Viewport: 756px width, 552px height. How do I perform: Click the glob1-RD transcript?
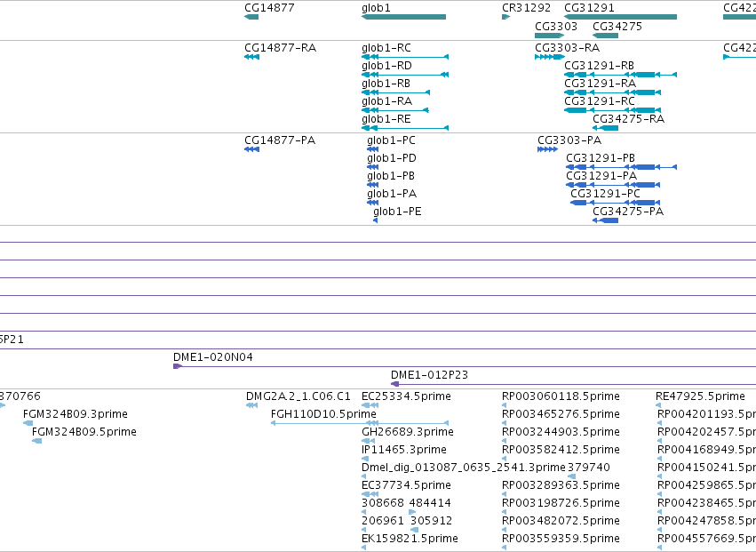coord(405,75)
